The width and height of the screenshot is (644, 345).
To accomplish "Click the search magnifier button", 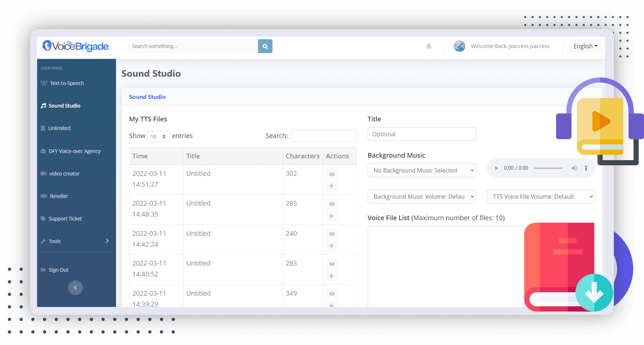I will point(265,46).
